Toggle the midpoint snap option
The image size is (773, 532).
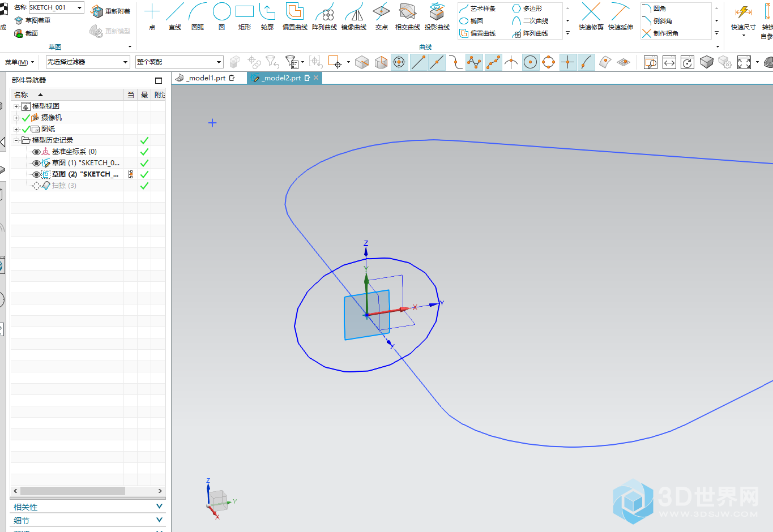(x=437, y=62)
